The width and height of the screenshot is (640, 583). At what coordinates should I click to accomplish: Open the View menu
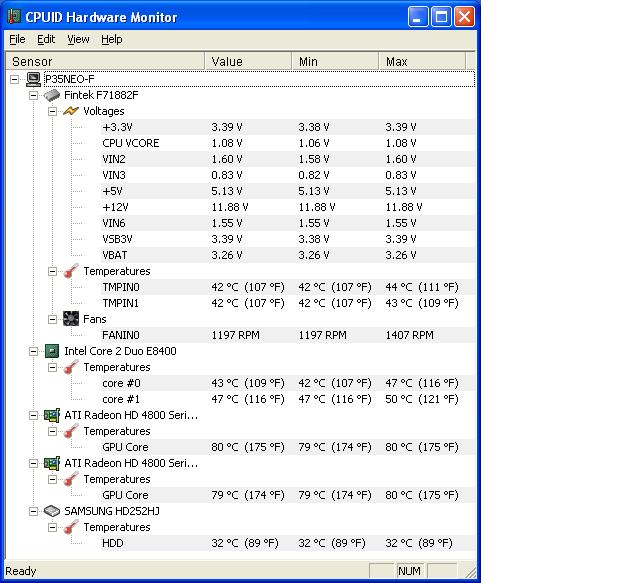[78, 39]
